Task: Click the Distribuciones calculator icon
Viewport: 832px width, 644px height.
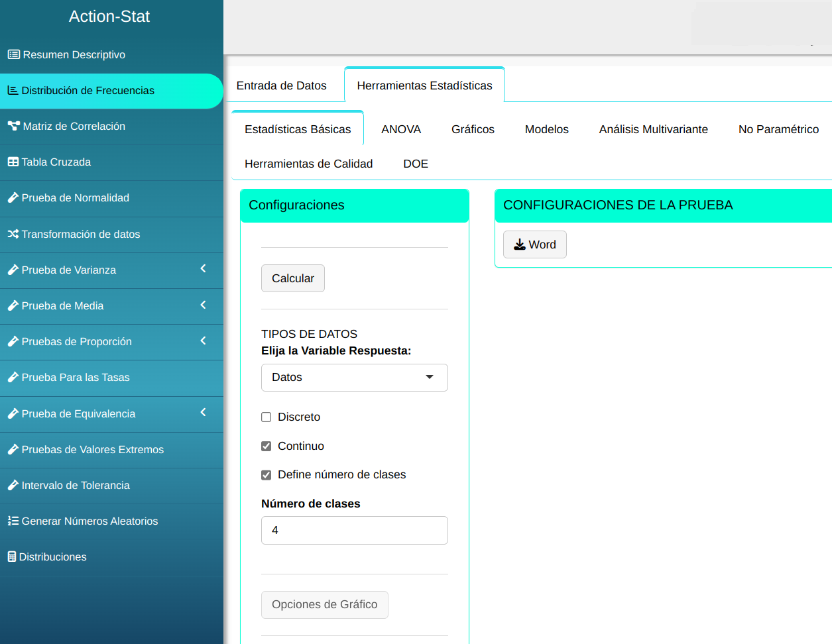Action: (x=12, y=557)
